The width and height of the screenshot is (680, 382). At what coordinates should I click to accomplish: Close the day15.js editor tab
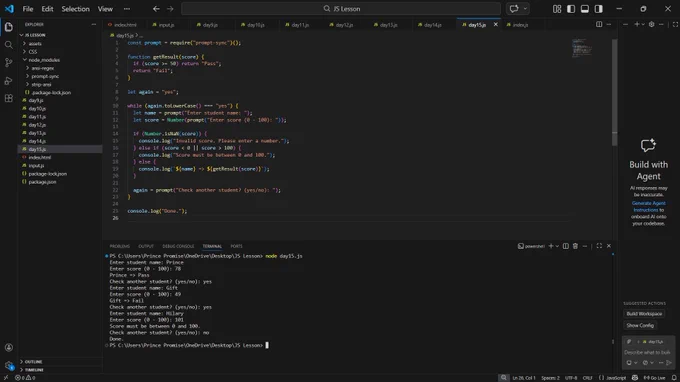point(496,25)
